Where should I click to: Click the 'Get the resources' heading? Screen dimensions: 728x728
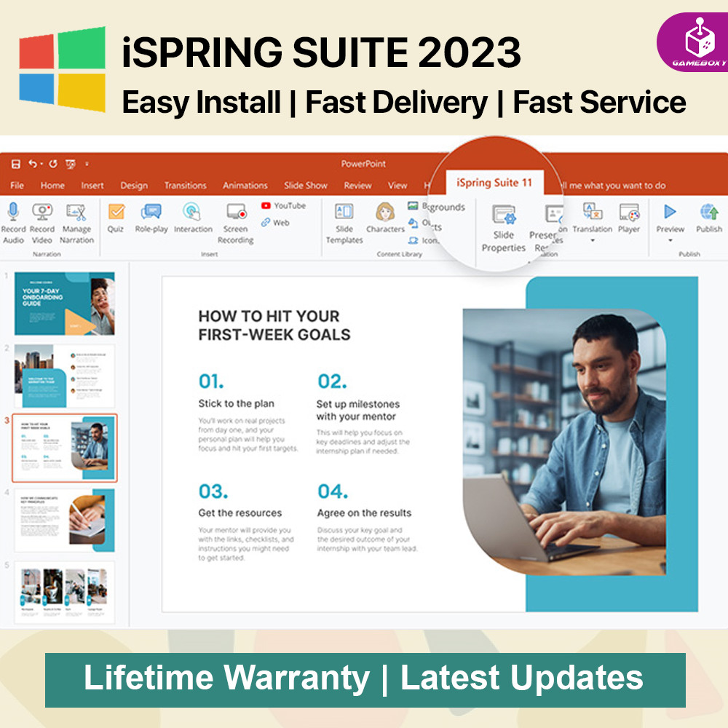click(240, 513)
